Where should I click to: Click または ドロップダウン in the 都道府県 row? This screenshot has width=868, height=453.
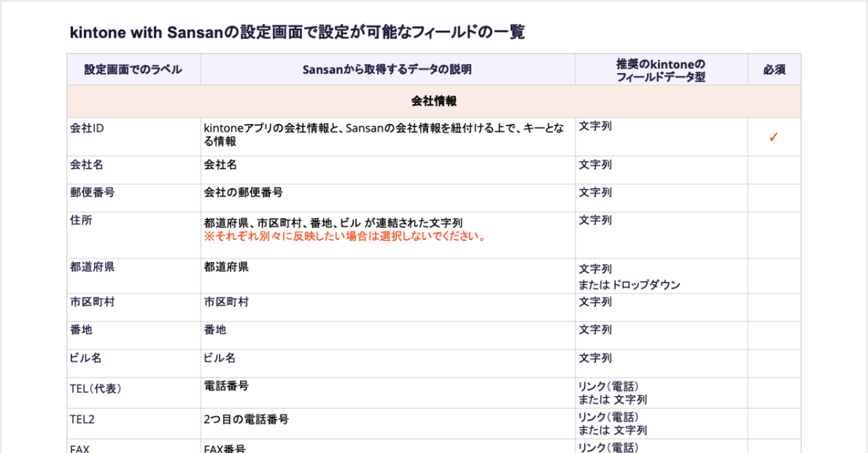click(x=629, y=284)
